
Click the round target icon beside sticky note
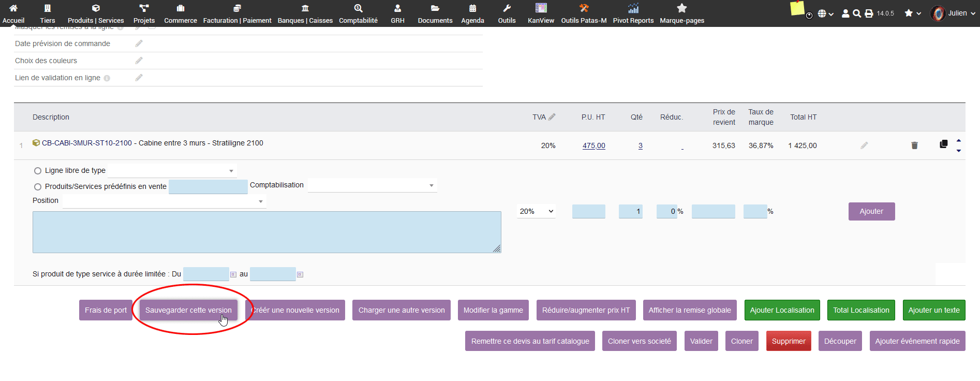point(809,15)
